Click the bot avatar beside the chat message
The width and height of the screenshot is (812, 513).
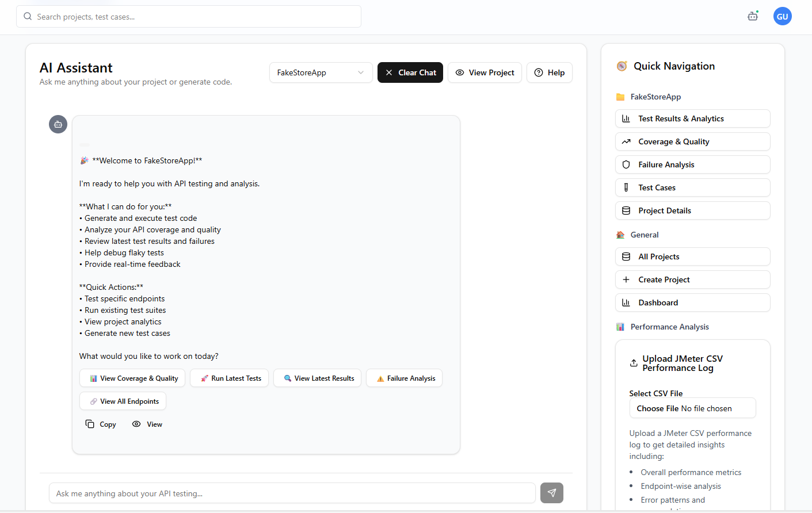[58, 124]
